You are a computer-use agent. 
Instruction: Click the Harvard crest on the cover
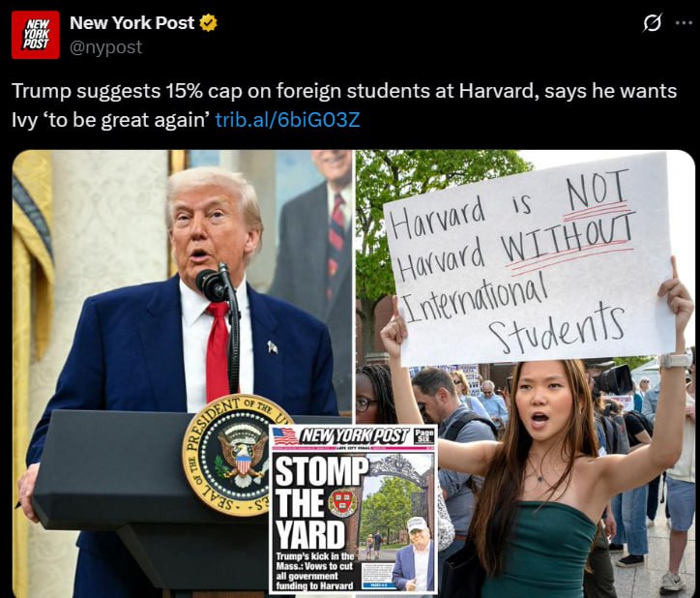[343, 503]
